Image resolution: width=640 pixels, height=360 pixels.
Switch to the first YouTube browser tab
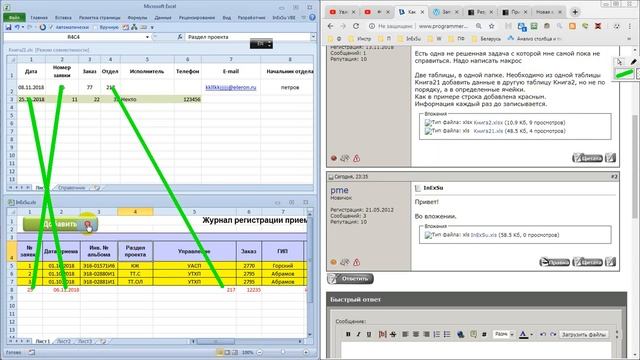click(x=343, y=12)
